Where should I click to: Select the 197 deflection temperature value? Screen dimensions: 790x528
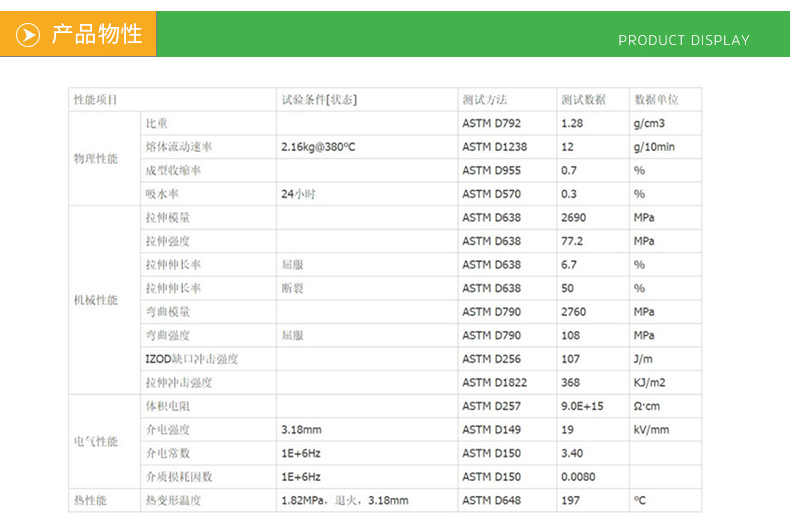pos(570,500)
